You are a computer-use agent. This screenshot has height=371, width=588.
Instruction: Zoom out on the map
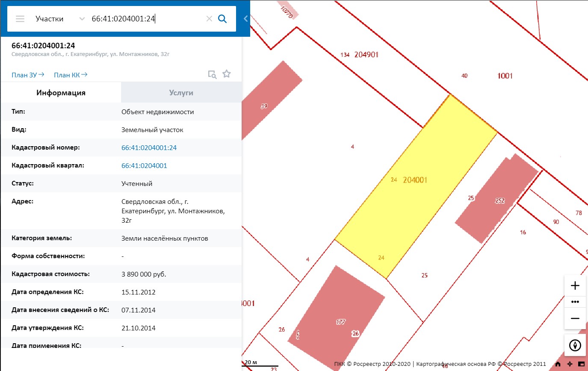575,318
